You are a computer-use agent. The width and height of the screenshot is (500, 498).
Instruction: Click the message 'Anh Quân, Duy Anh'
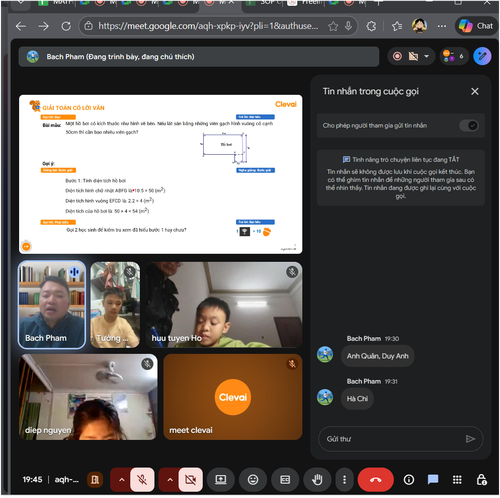377,356
